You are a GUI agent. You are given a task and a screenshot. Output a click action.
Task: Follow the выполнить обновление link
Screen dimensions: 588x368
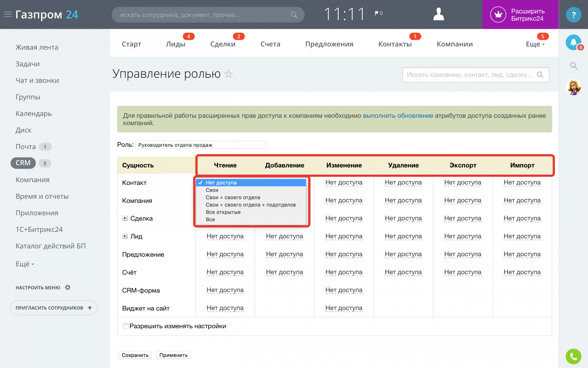(398, 116)
